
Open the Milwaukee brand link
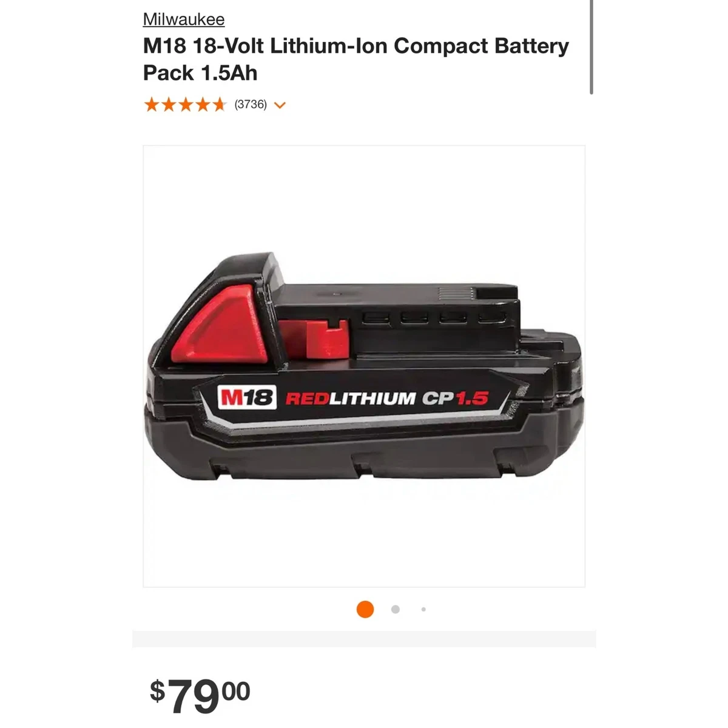tap(184, 19)
